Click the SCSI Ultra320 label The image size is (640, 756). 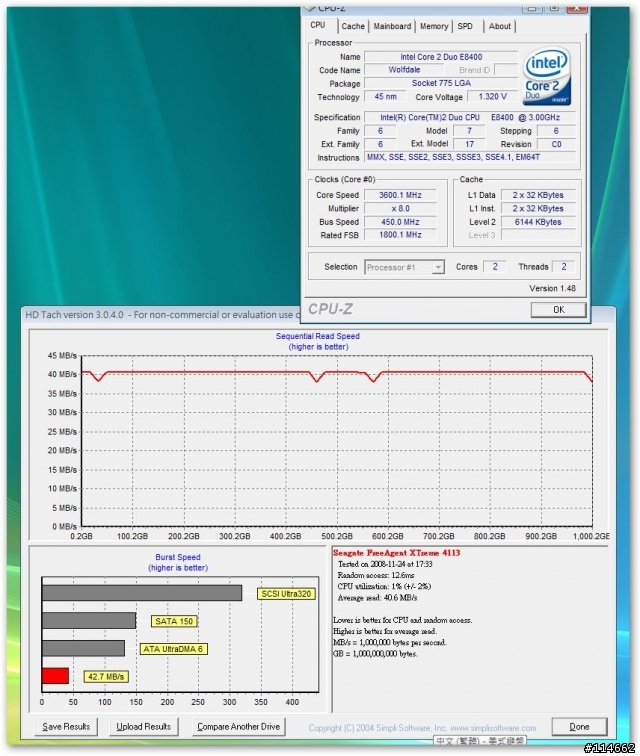[286, 594]
